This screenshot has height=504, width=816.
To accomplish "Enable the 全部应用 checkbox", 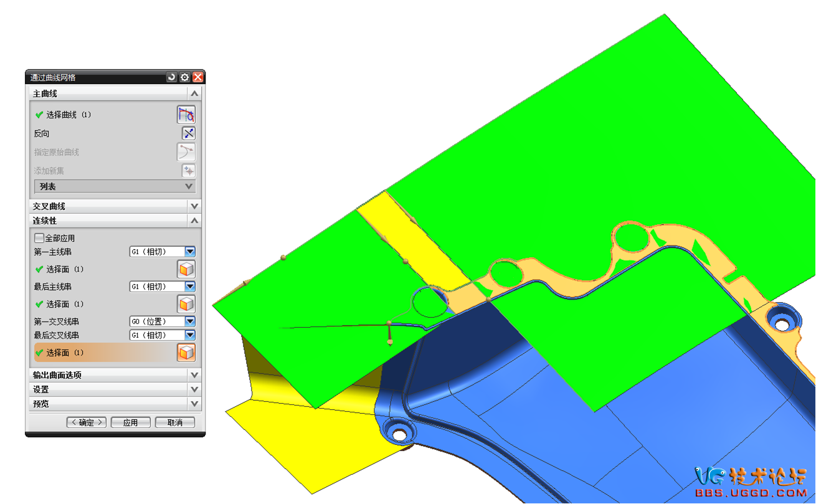I will pyautogui.click(x=39, y=238).
